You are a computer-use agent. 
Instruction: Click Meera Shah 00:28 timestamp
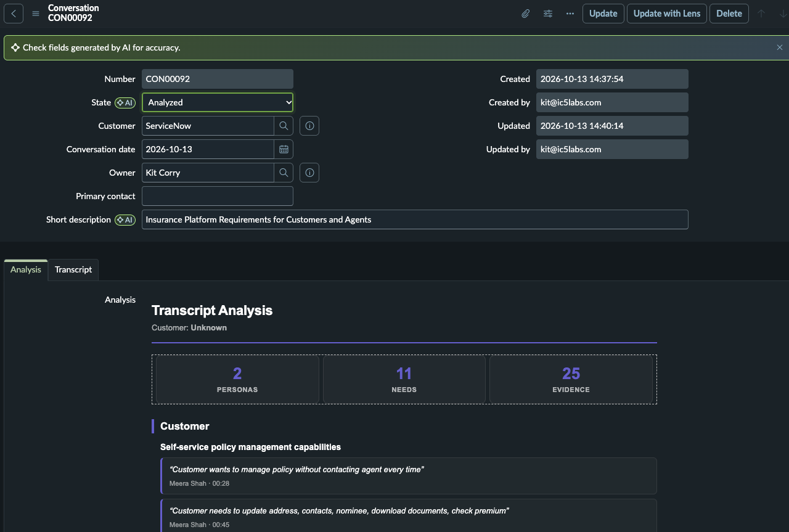tap(199, 483)
